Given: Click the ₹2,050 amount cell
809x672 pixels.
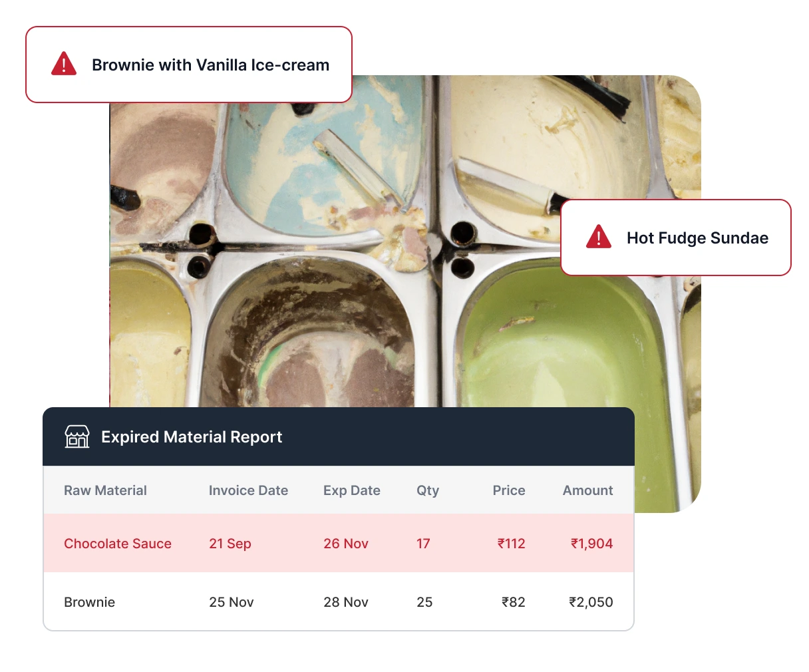Looking at the screenshot, I should 591,602.
